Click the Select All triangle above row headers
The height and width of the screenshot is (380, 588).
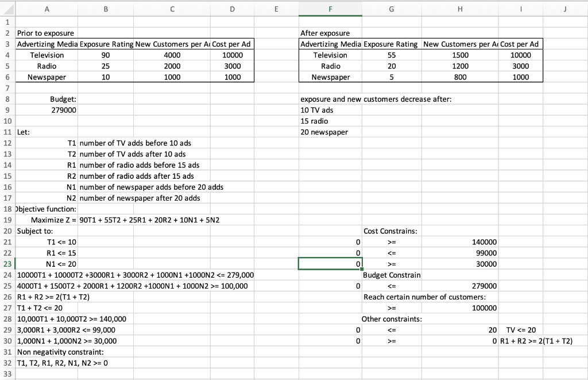(6, 9)
